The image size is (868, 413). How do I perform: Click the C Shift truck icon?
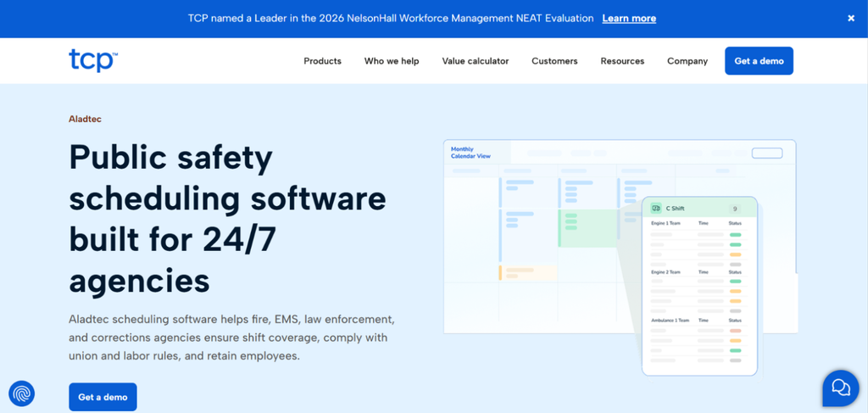(x=656, y=208)
